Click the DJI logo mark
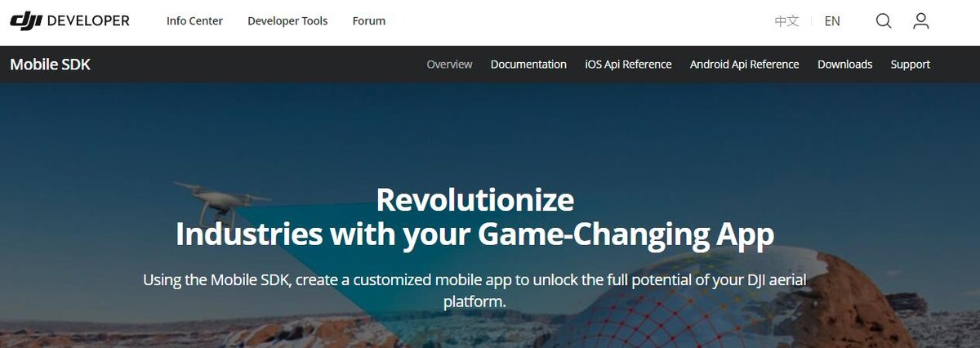 tap(27, 20)
